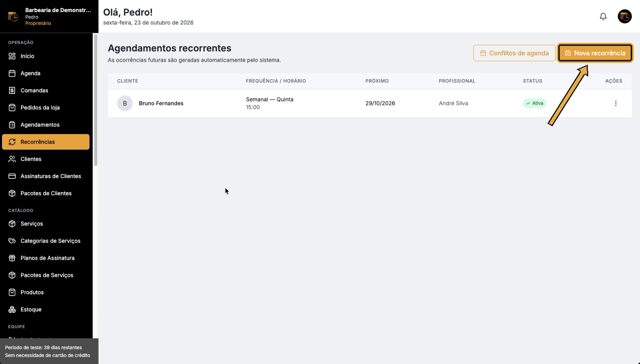This screenshot has width=640, height=364.
Task: Click the Planos de Assinatura gift icon
Action: (x=12, y=258)
